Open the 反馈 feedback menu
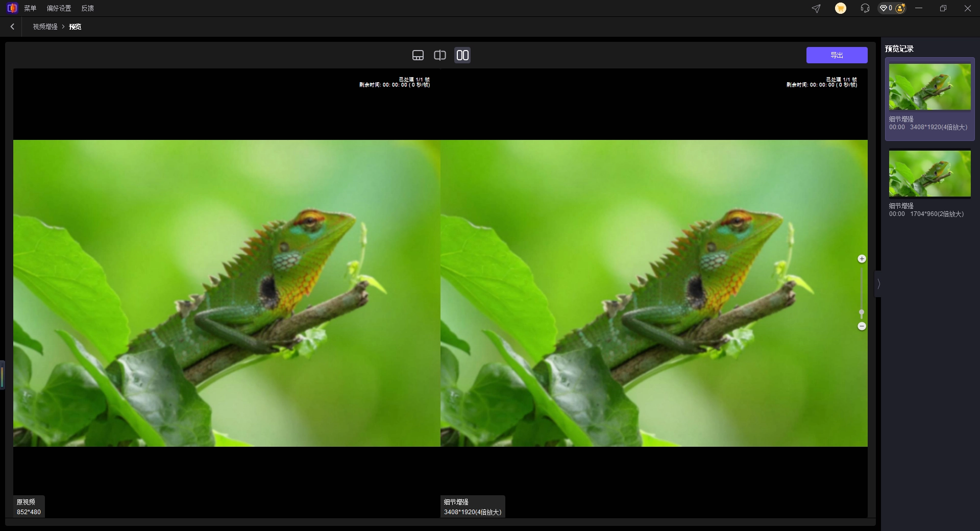 [87, 8]
